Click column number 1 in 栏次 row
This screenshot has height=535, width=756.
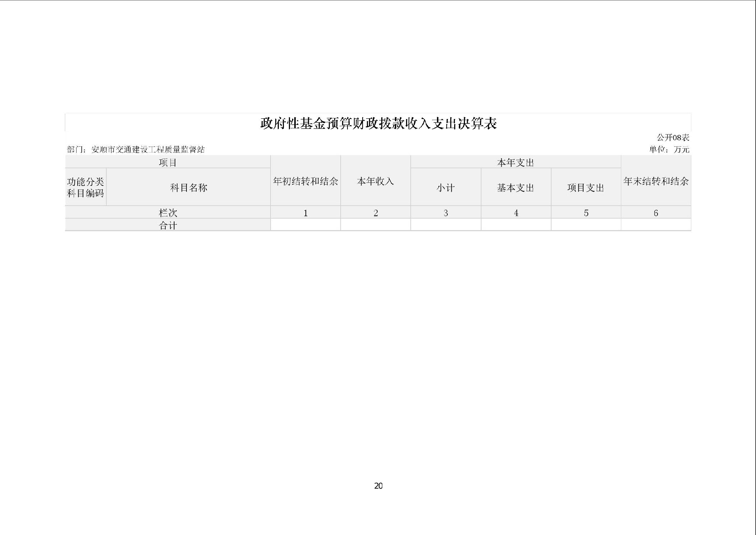point(305,213)
